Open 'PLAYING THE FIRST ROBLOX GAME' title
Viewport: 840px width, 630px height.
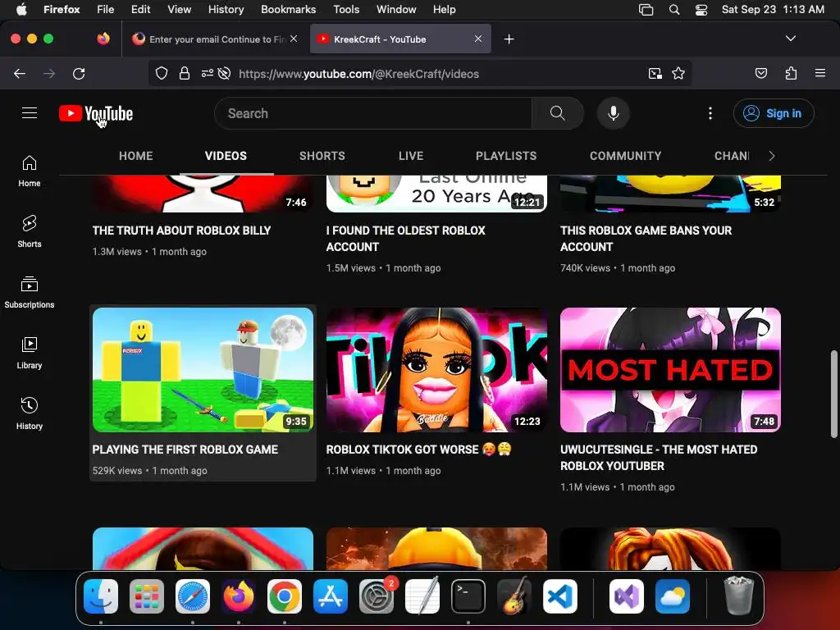(185, 450)
